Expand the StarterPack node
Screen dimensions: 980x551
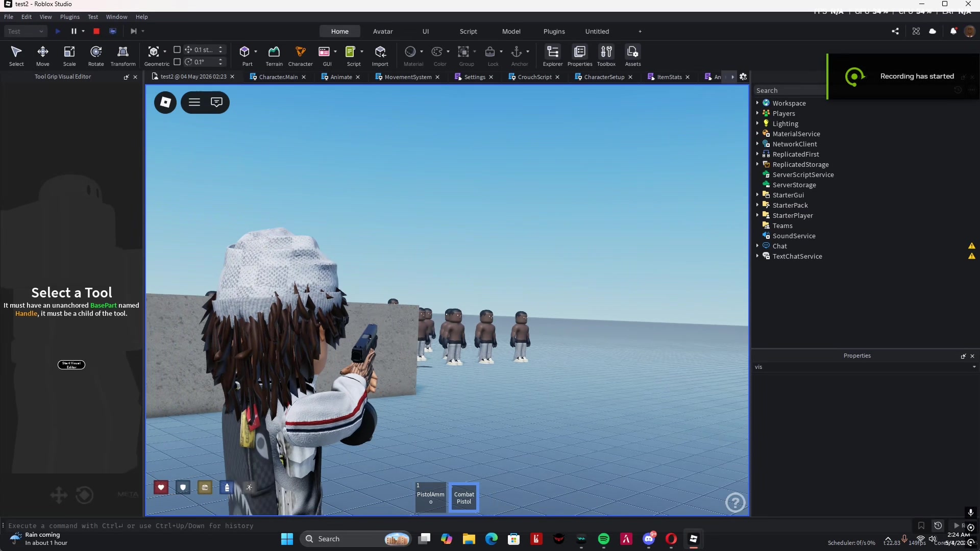[757, 205]
